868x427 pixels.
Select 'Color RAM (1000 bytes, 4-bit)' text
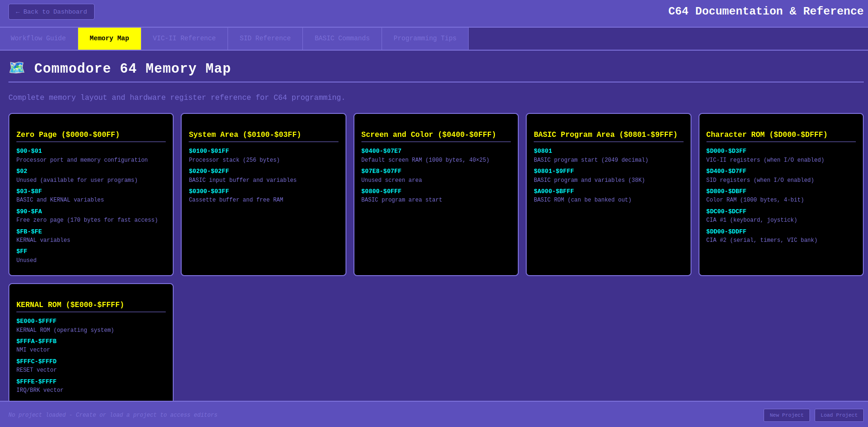[x=755, y=200]
